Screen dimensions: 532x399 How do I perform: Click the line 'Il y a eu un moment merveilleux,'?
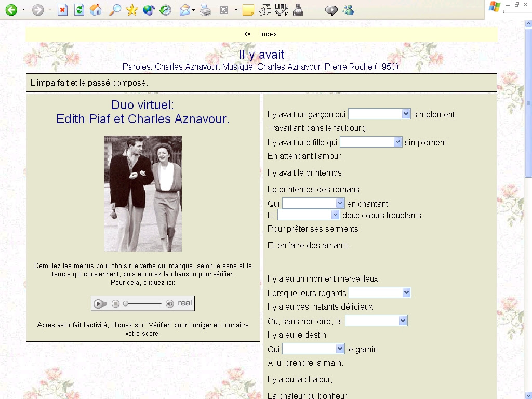324,279
